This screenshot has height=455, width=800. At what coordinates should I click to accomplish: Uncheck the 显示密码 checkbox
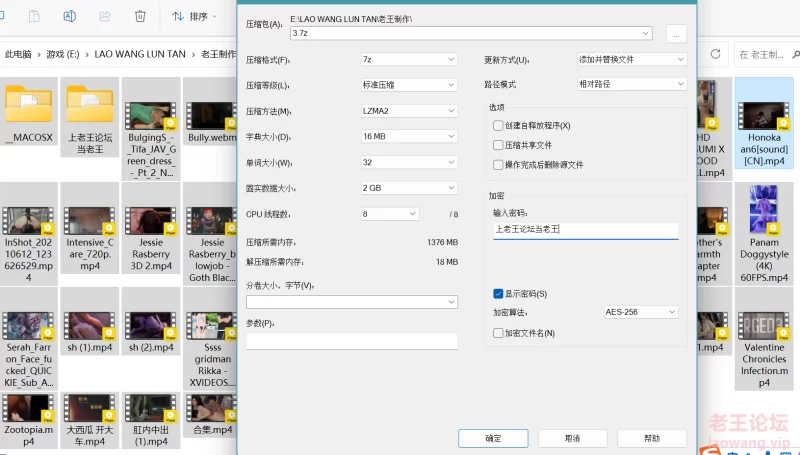point(498,294)
